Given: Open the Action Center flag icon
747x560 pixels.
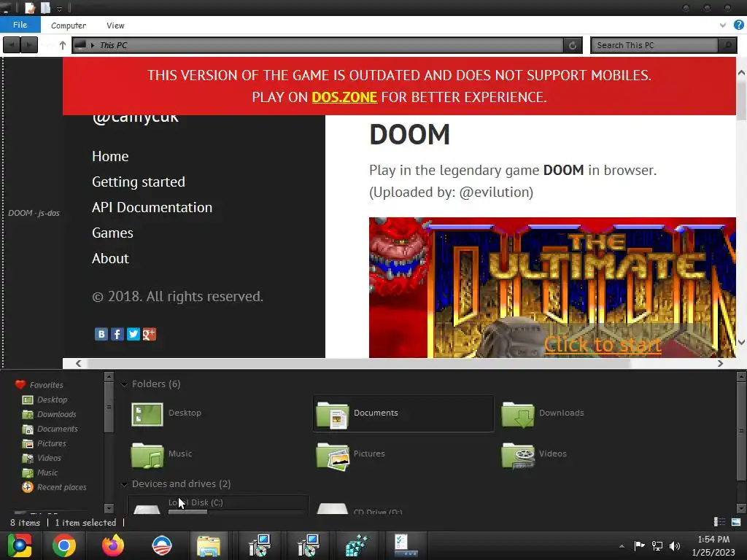Looking at the screenshot, I should tap(639, 545).
